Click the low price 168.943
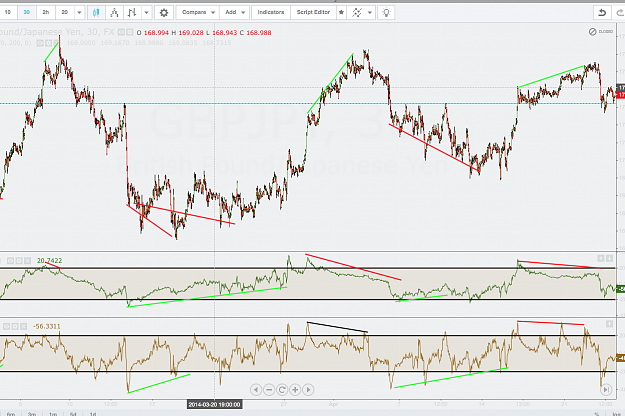 pyautogui.click(x=224, y=33)
